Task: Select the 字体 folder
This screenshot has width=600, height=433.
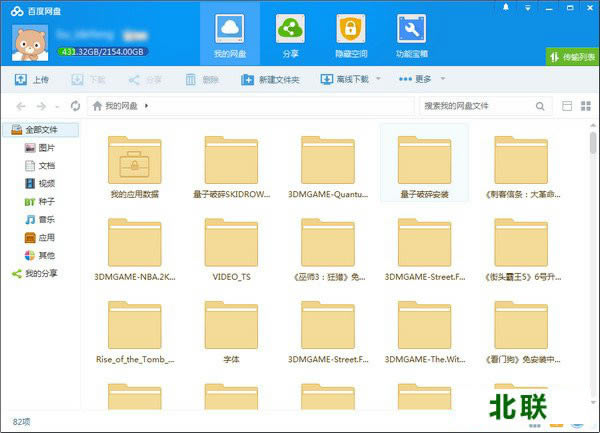Action: [231, 332]
